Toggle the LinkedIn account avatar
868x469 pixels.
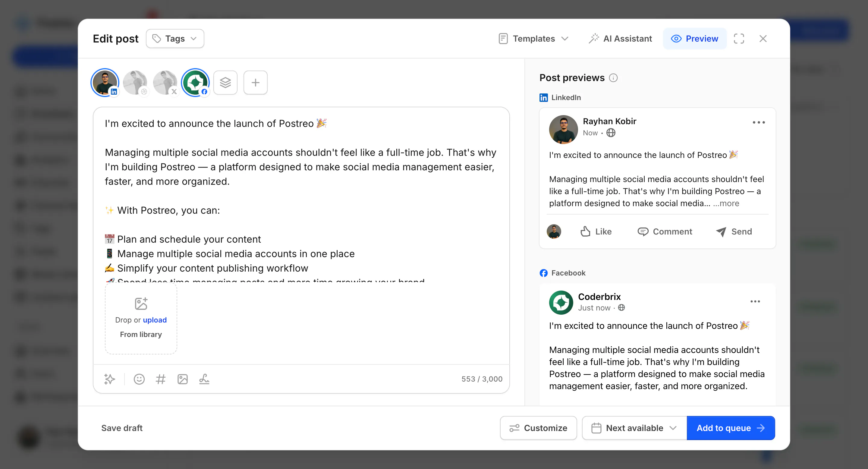[105, 83]
